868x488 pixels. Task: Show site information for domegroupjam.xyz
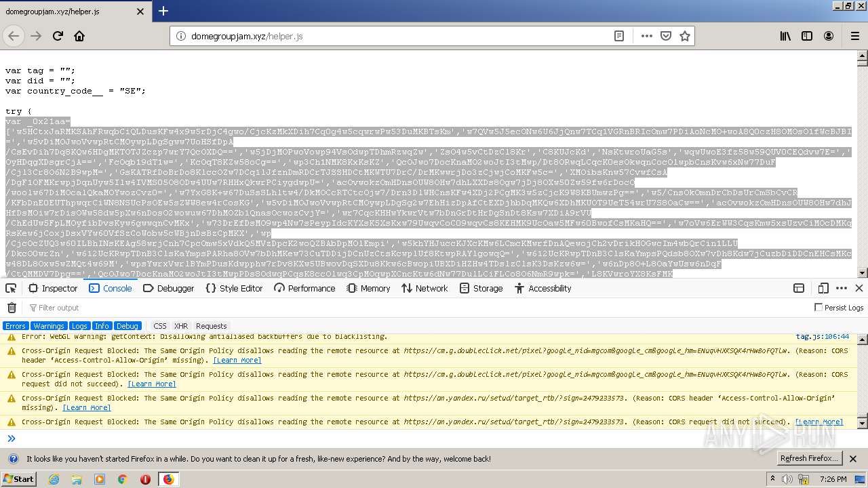pyautogui.click(x=180, y=36)
